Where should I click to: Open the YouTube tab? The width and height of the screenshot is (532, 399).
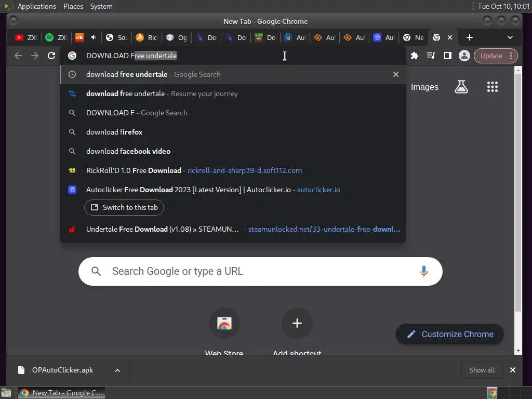click(x=26, y=37)
